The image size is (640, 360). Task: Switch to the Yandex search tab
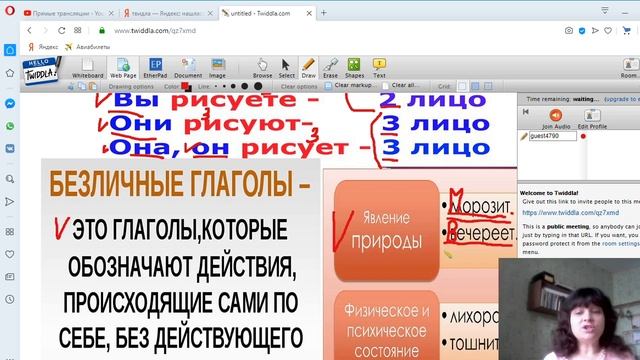pyautogui.click(x=169, y=13)
